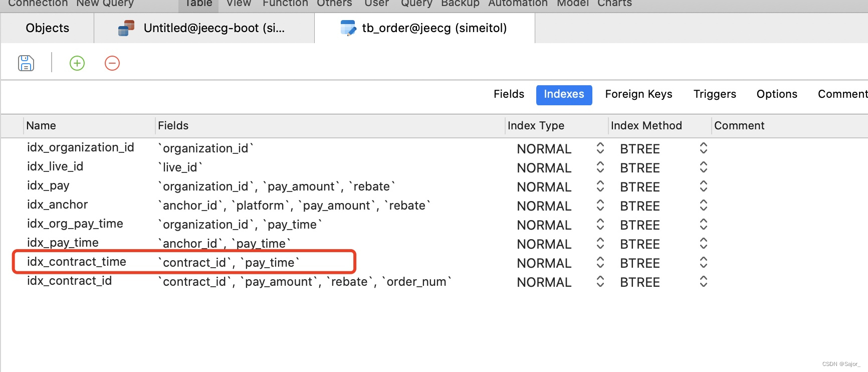Image resolution: width=868 pixels, height=372 pixels.
Task: Open Index Method dropdown for idx_live_id
Action: pos(704,167)
